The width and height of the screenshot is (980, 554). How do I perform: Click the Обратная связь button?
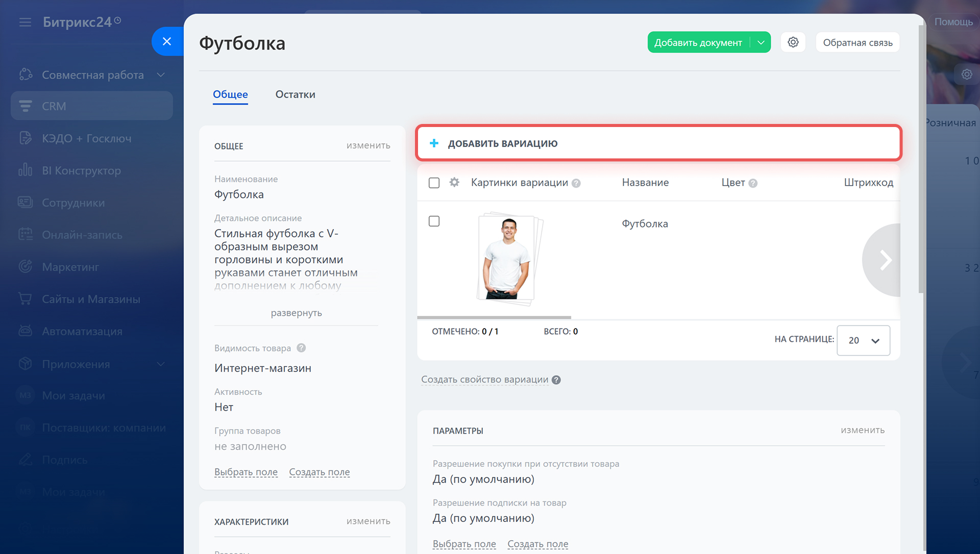point(857,42)
